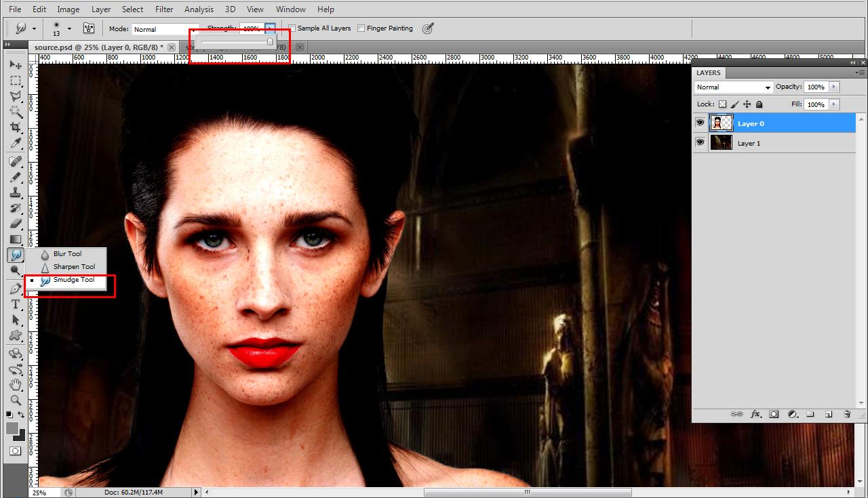Open the status bar info arrow

click(x=197, y=493)
